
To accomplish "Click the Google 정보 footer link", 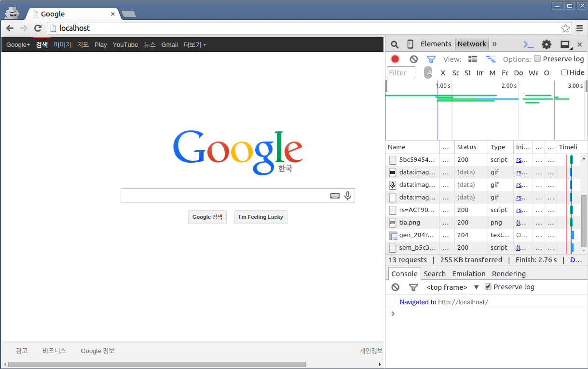I will coord(98,351).
